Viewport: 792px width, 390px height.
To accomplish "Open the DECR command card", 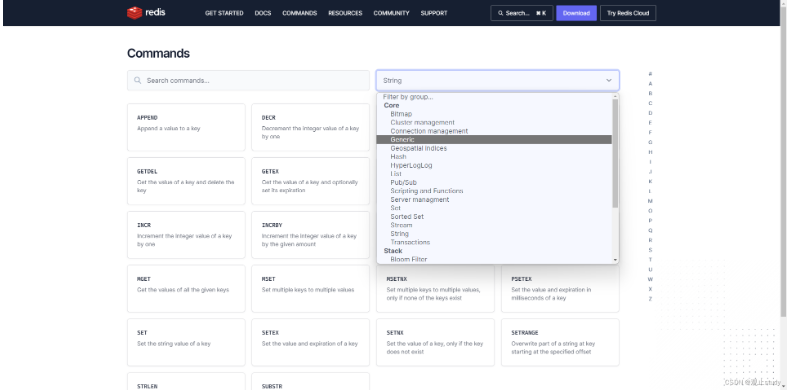I will (x=310, y=127).
